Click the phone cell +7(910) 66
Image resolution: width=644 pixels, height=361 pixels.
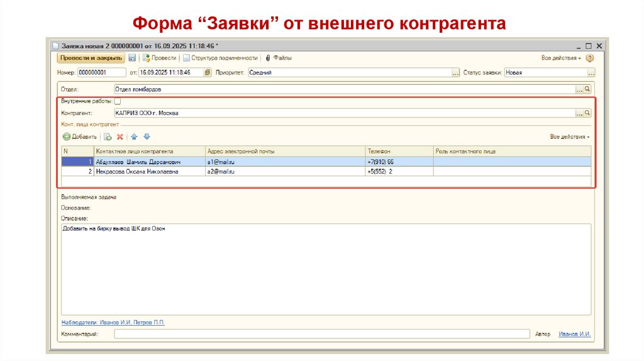399,162
